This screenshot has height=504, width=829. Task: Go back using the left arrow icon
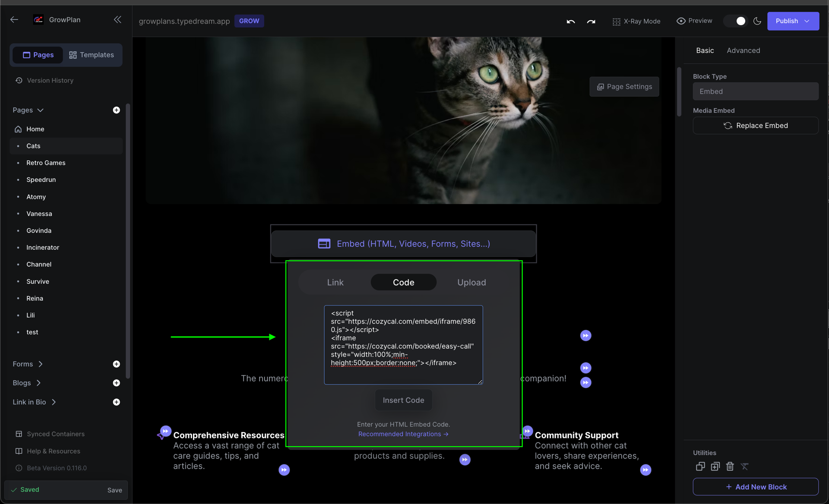(14, 19)
